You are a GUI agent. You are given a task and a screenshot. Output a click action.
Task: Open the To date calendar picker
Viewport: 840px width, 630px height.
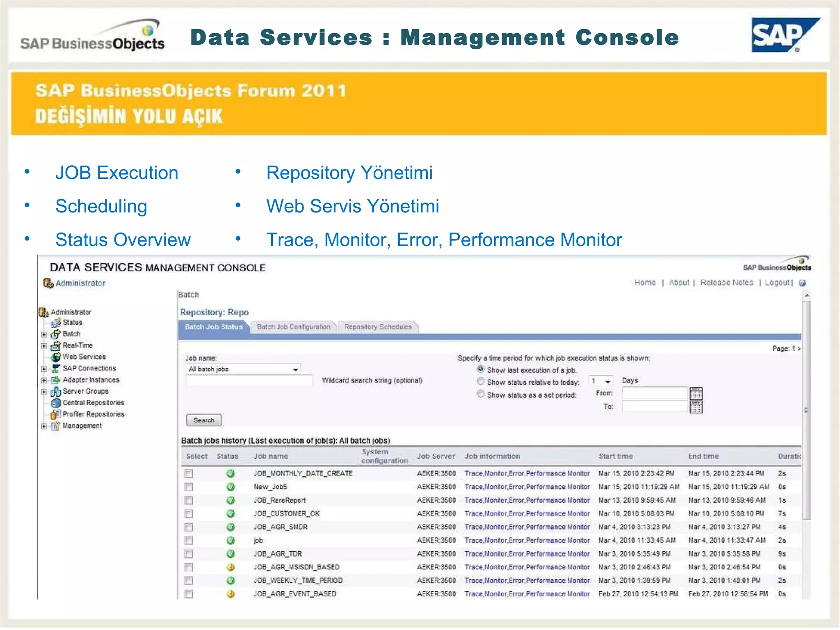(696, 407)
